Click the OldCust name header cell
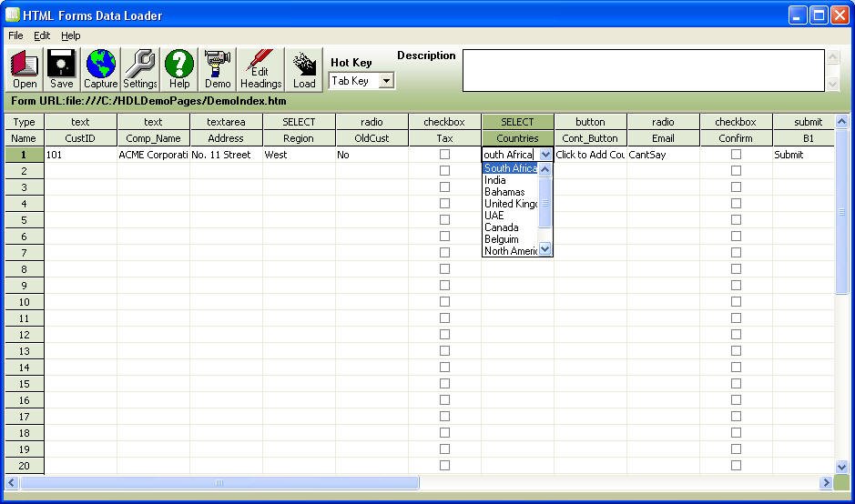 coord(372,138)
